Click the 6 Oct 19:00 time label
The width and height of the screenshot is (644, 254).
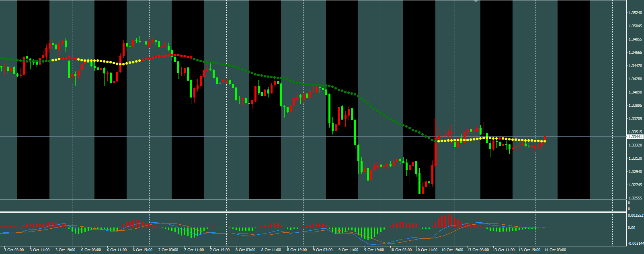coord(143,250)
